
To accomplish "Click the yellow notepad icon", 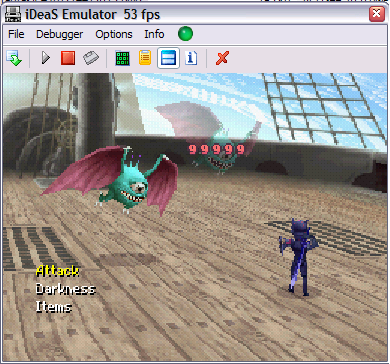I will (x=145, y=58).
